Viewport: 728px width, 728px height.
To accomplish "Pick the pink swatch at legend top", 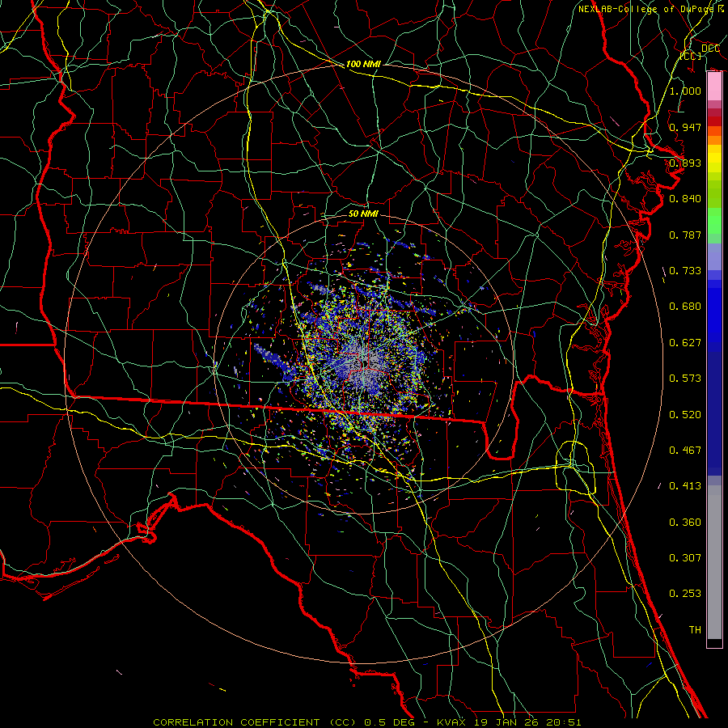I will [x=714, y=87].
